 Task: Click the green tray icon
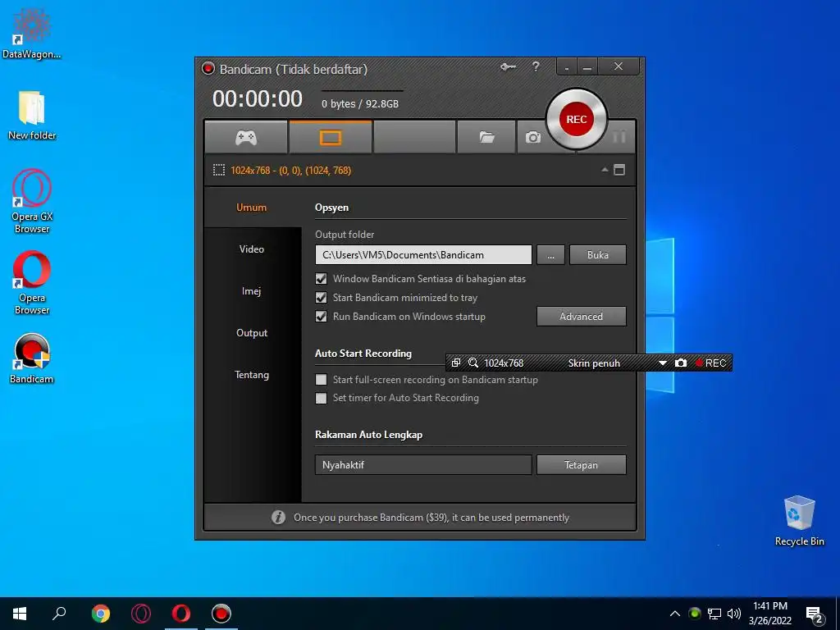coord(695,614)
